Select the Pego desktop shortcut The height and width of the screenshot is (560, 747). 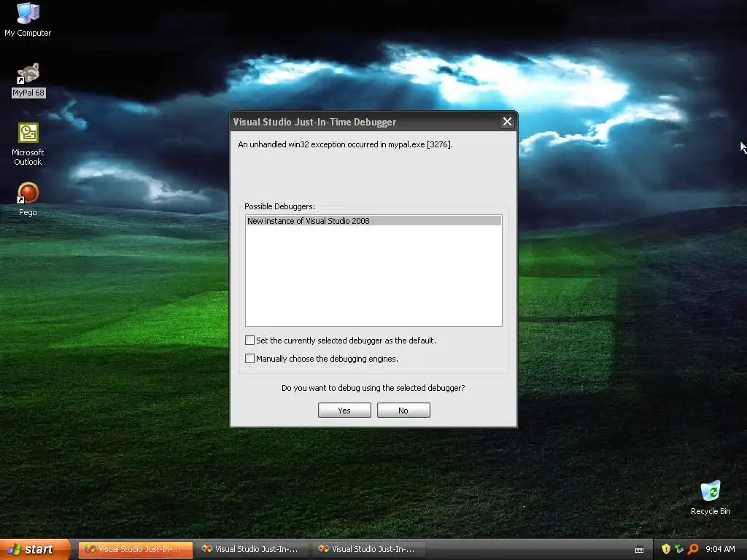pos(28,199)
